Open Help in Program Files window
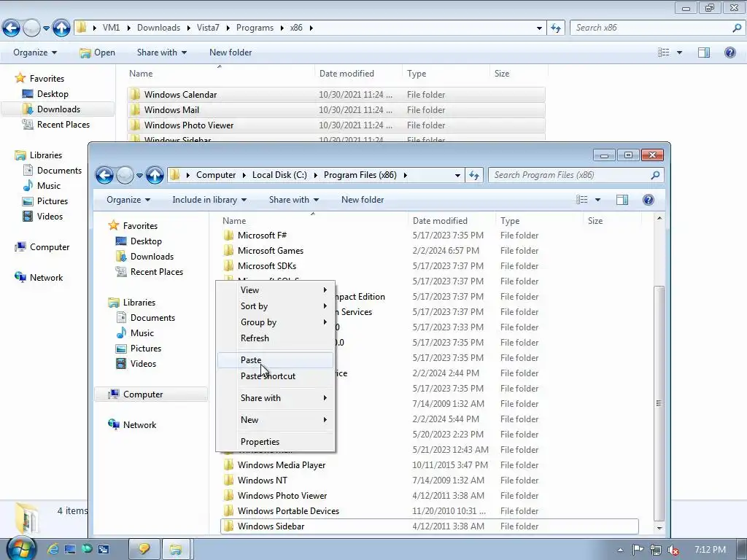Viewport: 747px width, 560px height. click(648, 200)
